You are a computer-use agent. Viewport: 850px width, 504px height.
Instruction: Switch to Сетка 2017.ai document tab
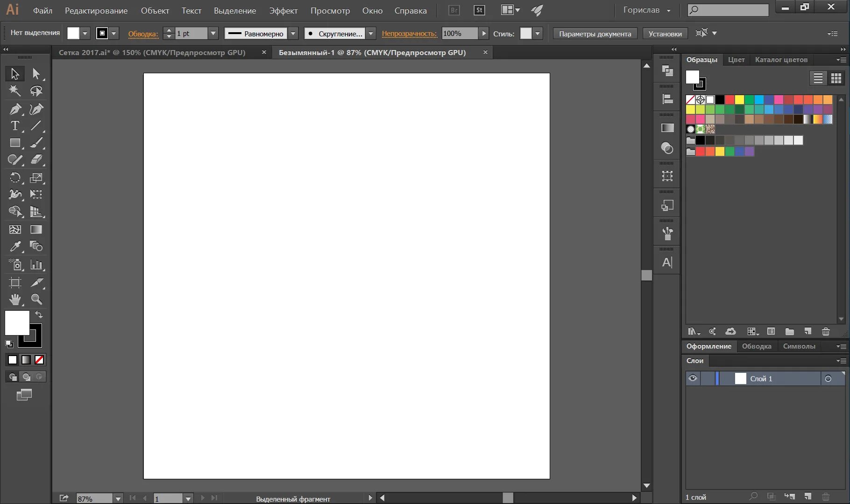click(x=152, y=53)
